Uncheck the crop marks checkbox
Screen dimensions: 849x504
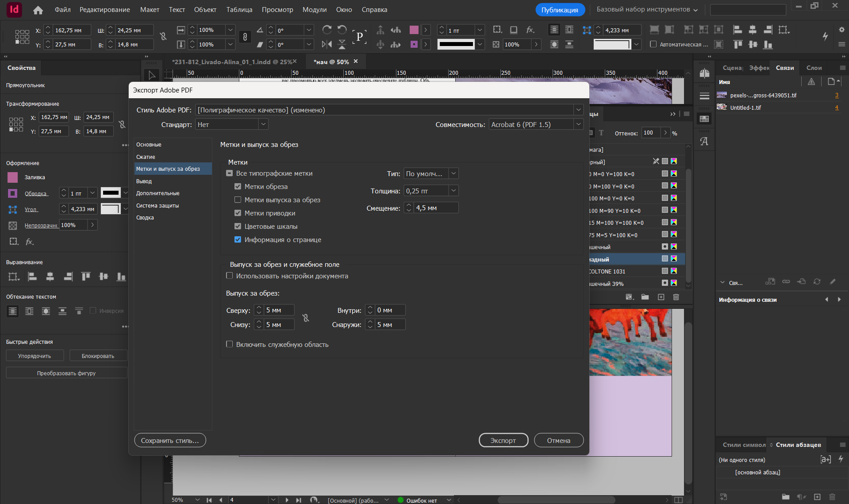coord(238,187)
